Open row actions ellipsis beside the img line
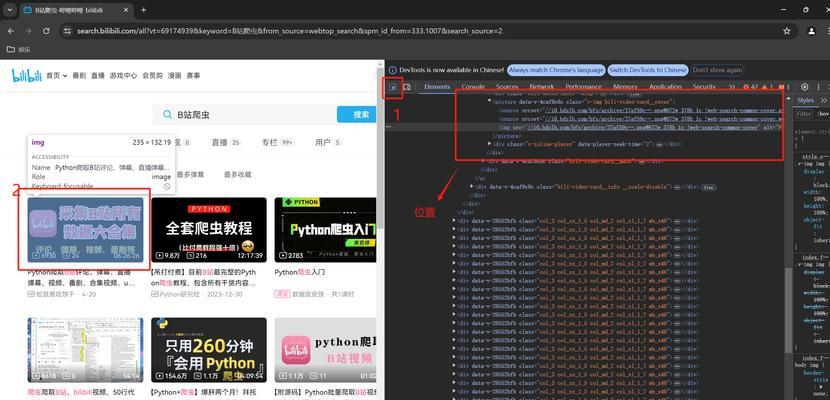Screen dimensions: 830x400 (x=389, y=127)
